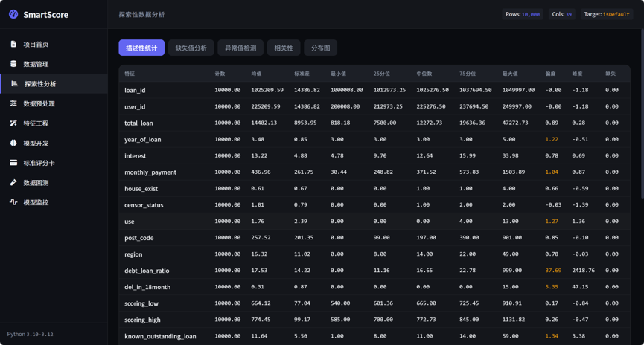Click skewness value 37.69
The height and width of the screenshot is (345, 644).
(553, 271)
